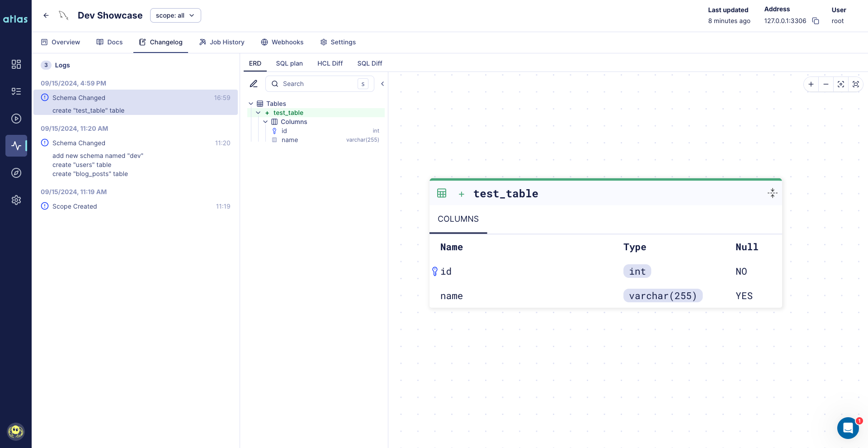Select the Explore compass icon in sidebar

click(x=16, y=173)
